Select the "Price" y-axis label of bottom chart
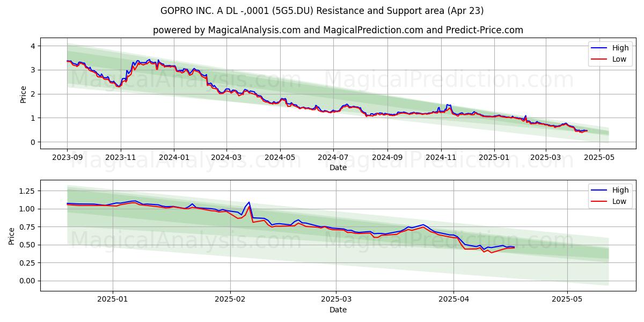The height and width of the screenshot is (322, 644). (12, 236)
